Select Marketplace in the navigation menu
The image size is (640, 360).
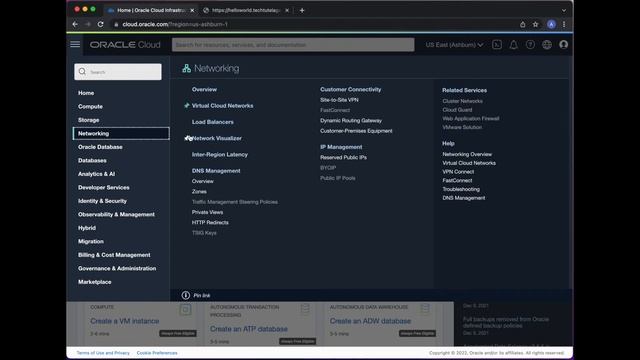coord(95,282)
